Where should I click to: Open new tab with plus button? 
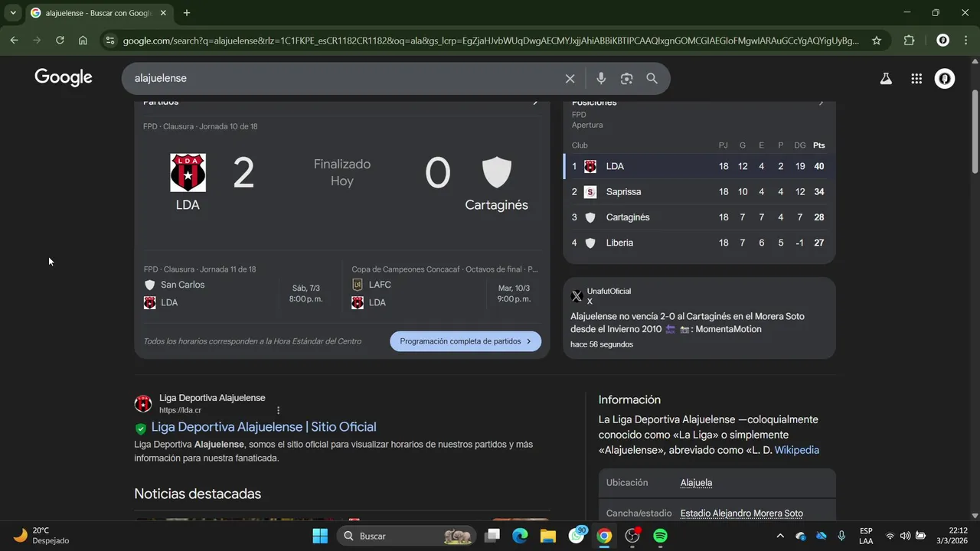187,13
